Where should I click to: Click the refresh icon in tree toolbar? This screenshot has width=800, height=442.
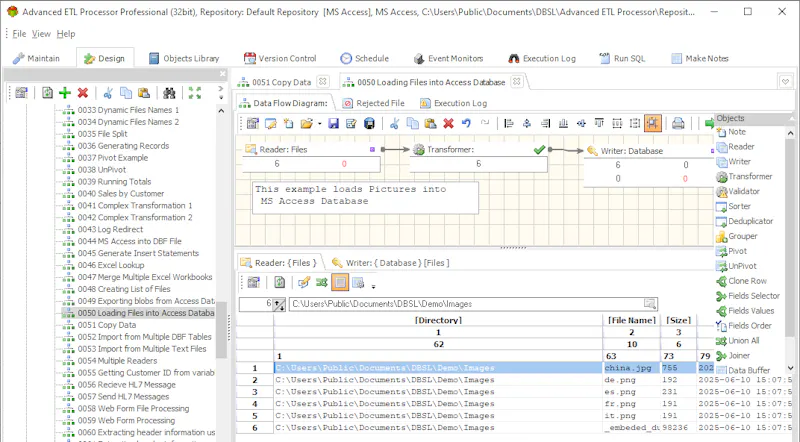[x=47, y=92]
